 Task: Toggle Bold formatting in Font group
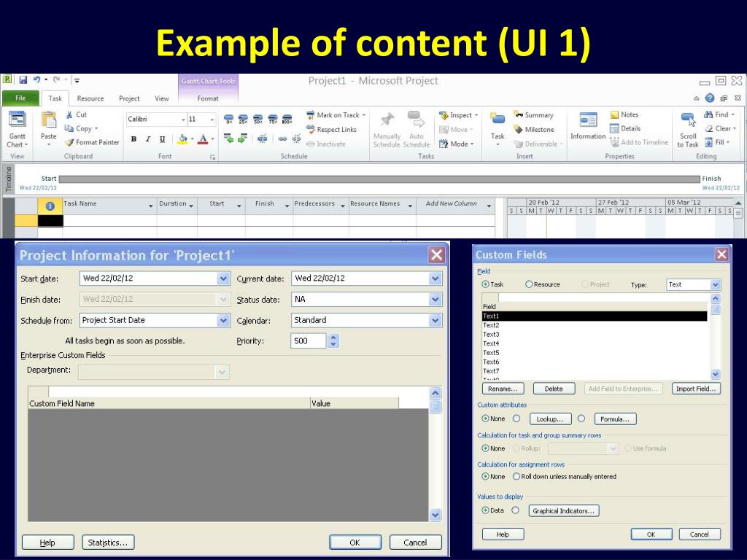click(x=134, y=139)
